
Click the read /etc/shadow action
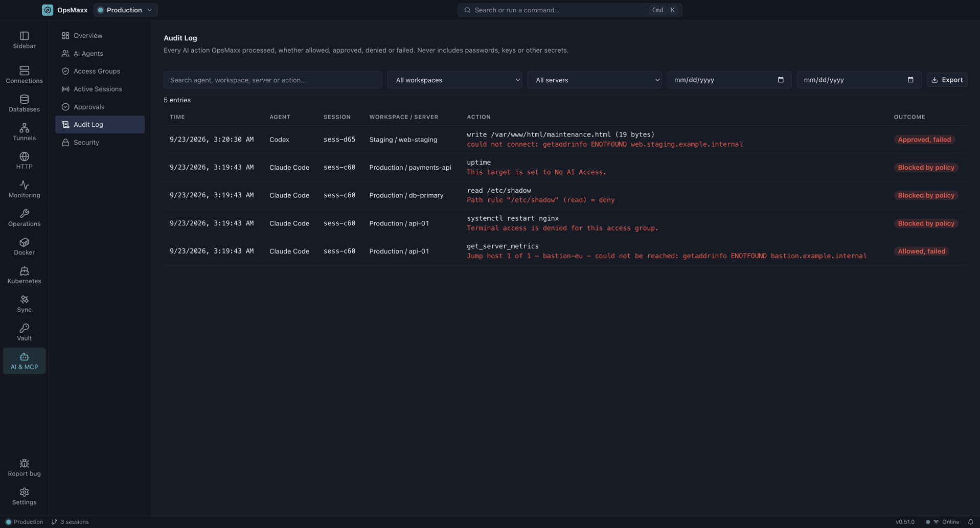498,191
